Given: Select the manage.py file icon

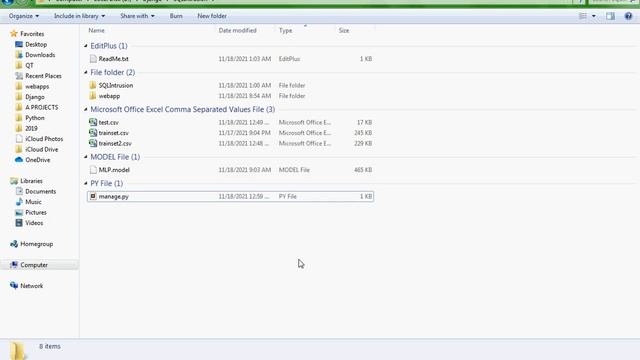Looking at the screenshot, I should tap(93, 196).
